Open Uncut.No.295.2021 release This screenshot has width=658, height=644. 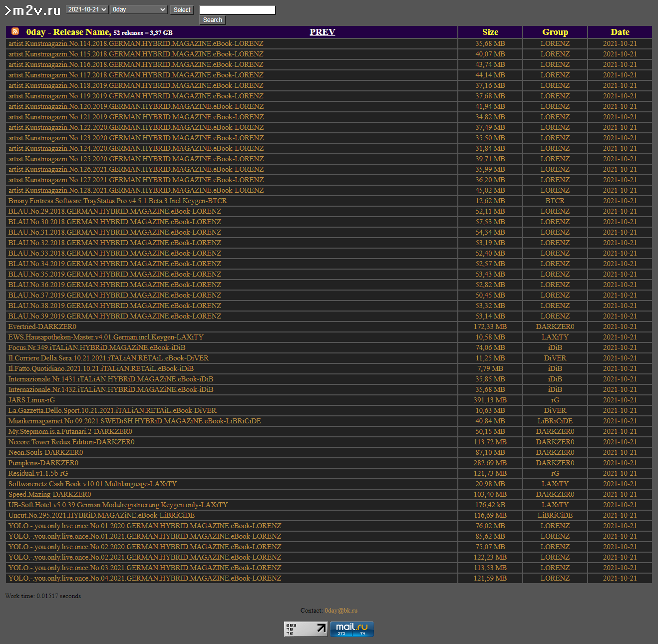[101, 515]
